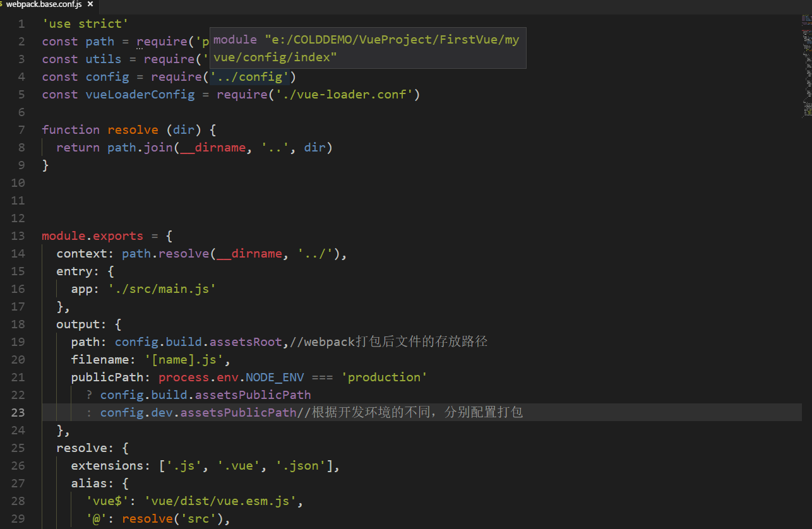The width and height of the screenshot is (812, 529).
Task: Click the './src/main.js' string
Action: pyautogui.click(x=162, y=288)
